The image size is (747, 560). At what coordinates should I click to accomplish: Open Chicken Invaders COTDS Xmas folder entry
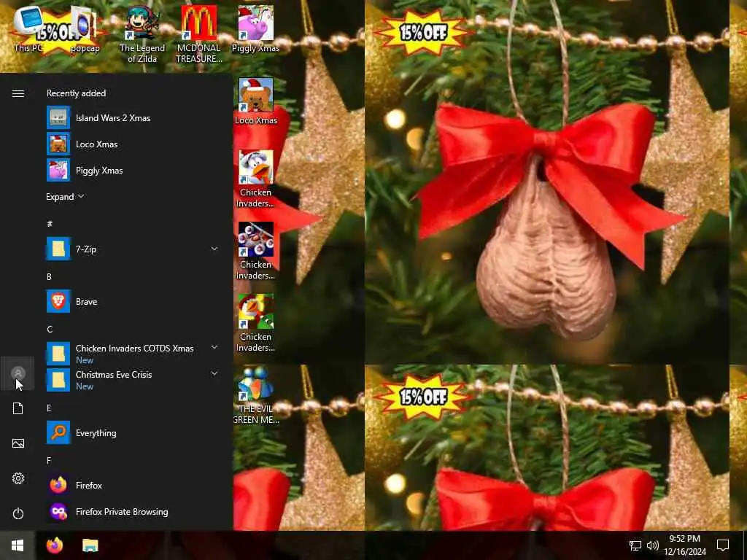[133, 354]
